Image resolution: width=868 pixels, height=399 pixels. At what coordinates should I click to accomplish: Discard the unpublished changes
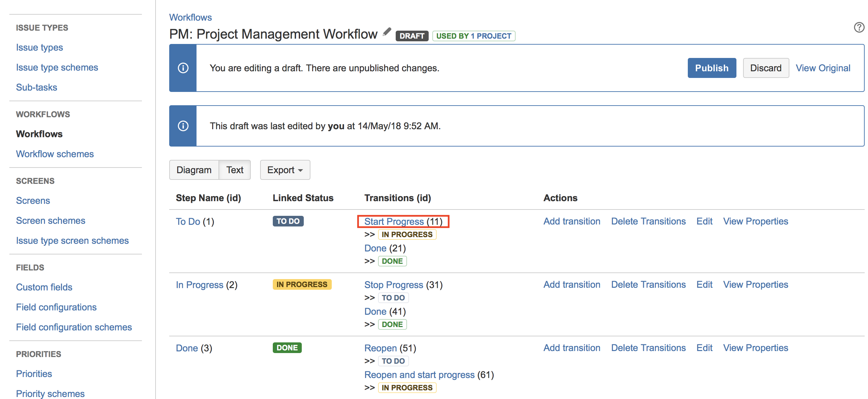(x=766, y=68)
